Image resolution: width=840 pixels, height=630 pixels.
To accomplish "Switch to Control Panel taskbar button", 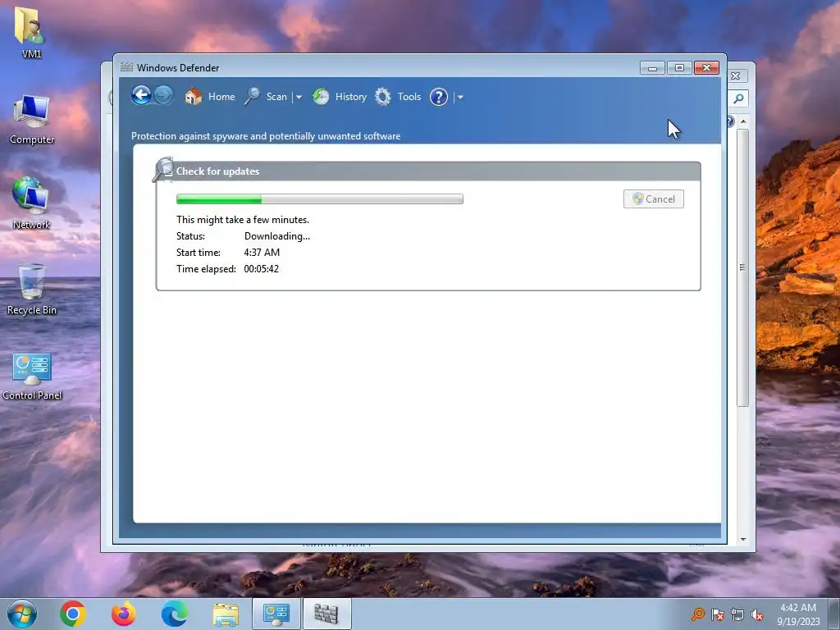I will point(276,614).
